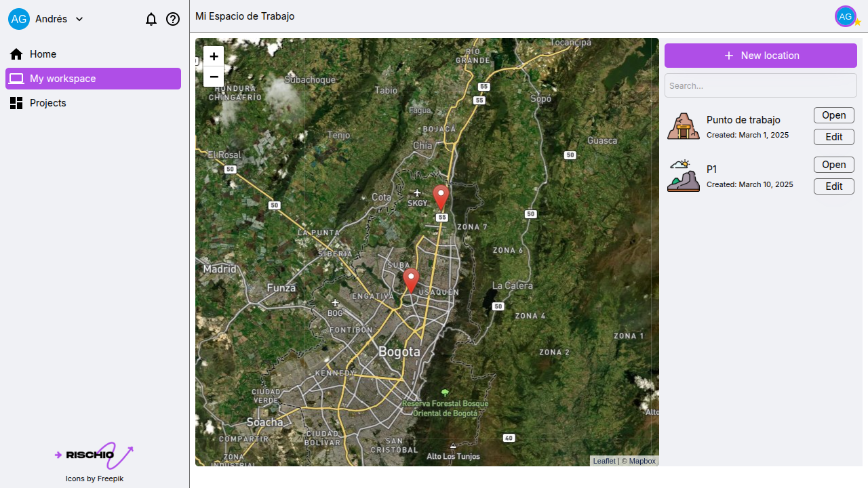Viewport: 868px width, 488px height.
Task: Click the help question mark icon
Action: point(173,19)
